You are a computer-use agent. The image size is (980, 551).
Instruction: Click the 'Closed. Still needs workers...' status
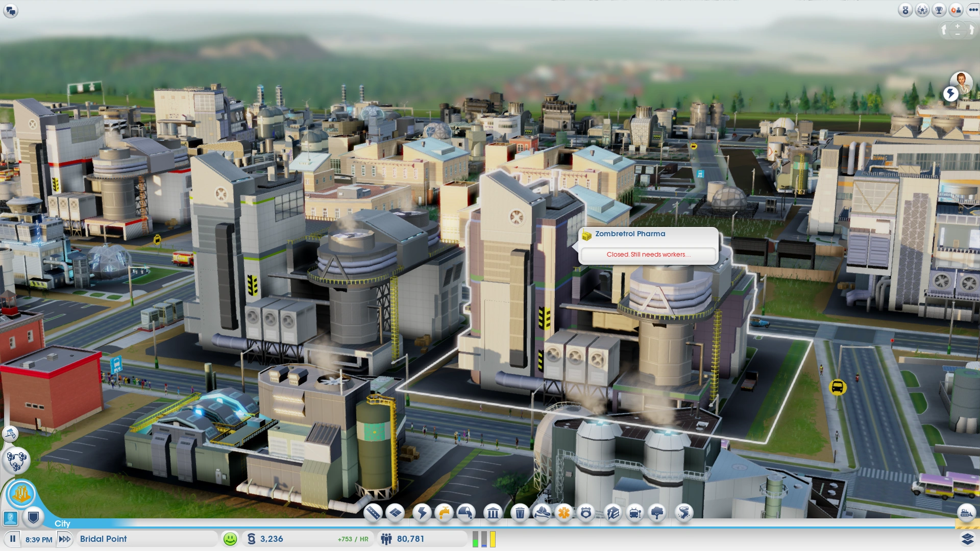click(648, 255)
